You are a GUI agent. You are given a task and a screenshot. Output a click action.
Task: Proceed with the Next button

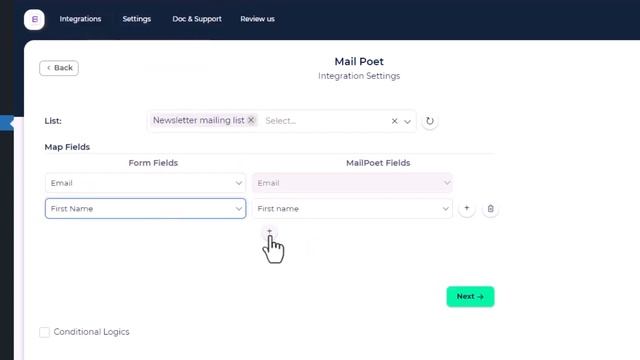[x=470, y=296]
